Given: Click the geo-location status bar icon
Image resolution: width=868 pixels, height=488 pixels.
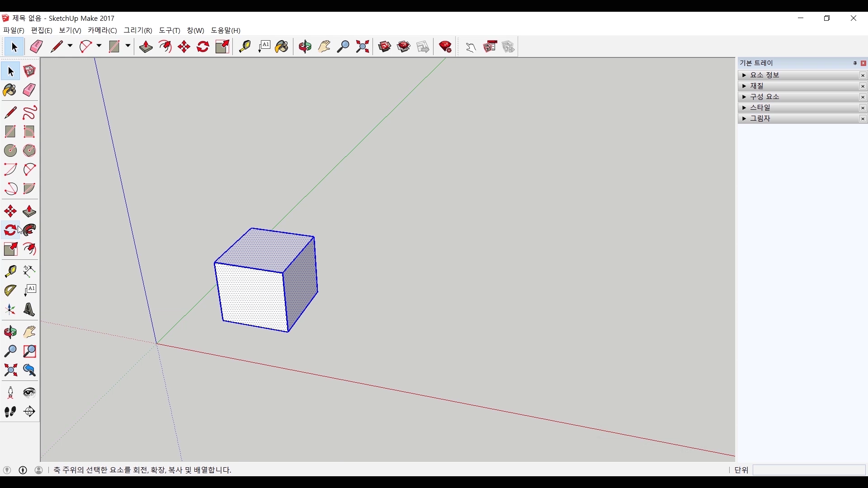Looking at the screenshot, I should coord(7,470).
